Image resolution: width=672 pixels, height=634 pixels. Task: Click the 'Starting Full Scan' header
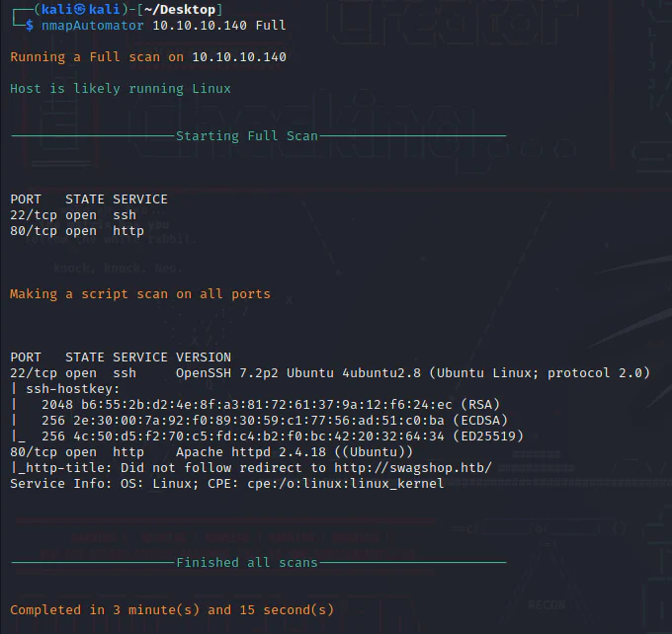[x=247, y=136]
